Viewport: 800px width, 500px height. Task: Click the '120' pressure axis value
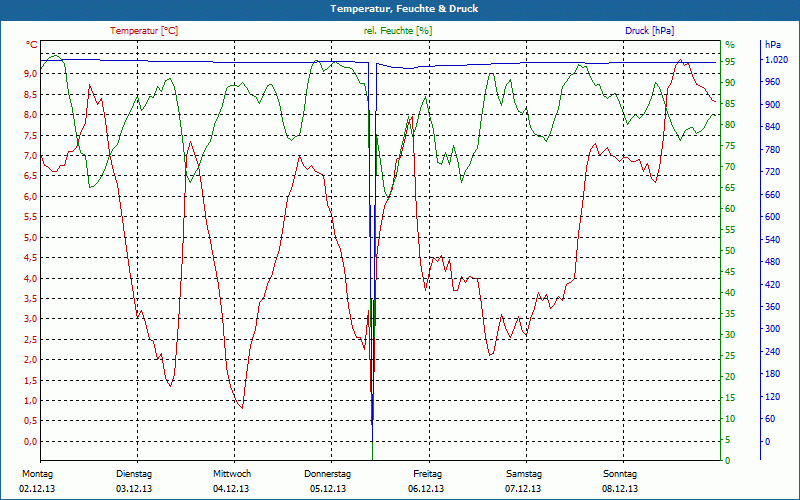click(773, 396)
